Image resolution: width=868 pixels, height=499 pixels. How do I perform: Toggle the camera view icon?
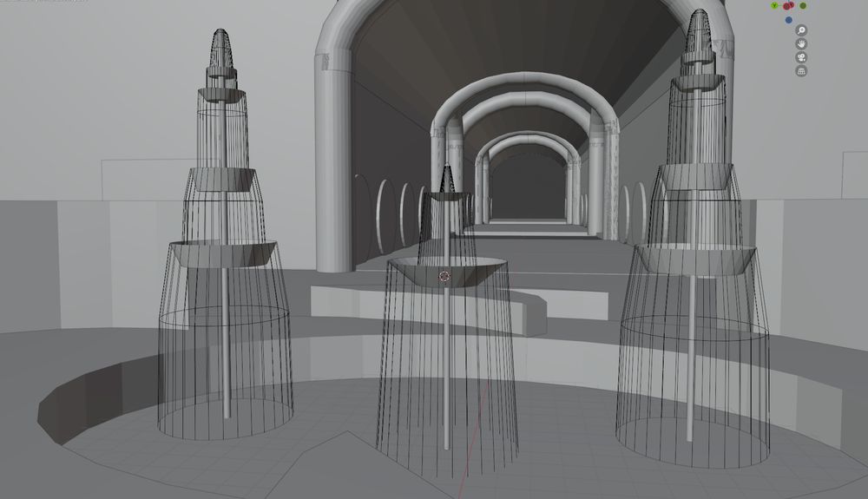point(800,57)
